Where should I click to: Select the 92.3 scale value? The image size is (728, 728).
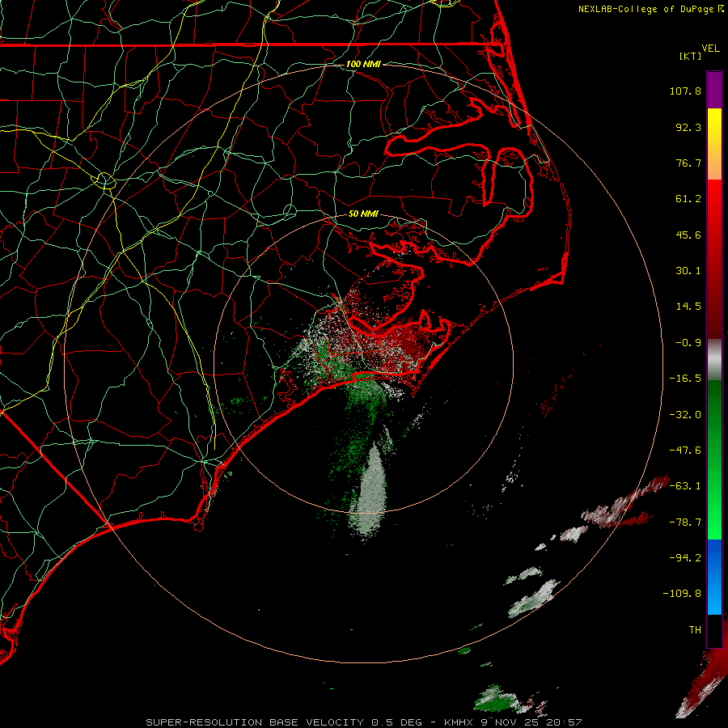(x=688, y=127)
